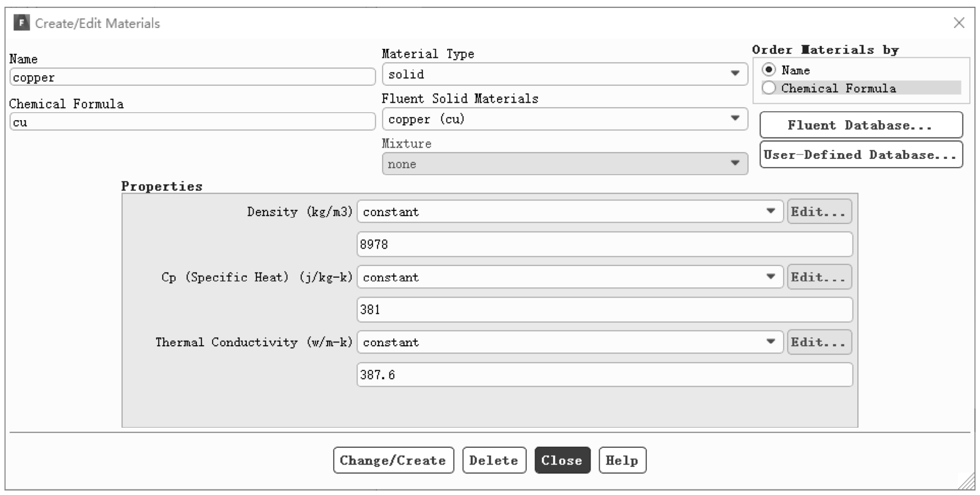Image resolution: width=980 pixels, height=495 pixels.
Task: Open the Thermal Conductivity method dropdown
Action: [x=570, y=342]
